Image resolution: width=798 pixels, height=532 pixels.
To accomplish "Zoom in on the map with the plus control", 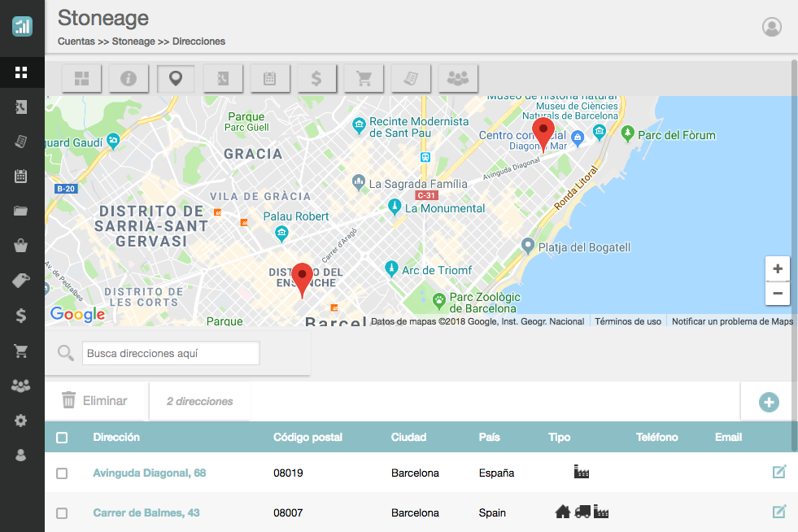I will [778, 267].
